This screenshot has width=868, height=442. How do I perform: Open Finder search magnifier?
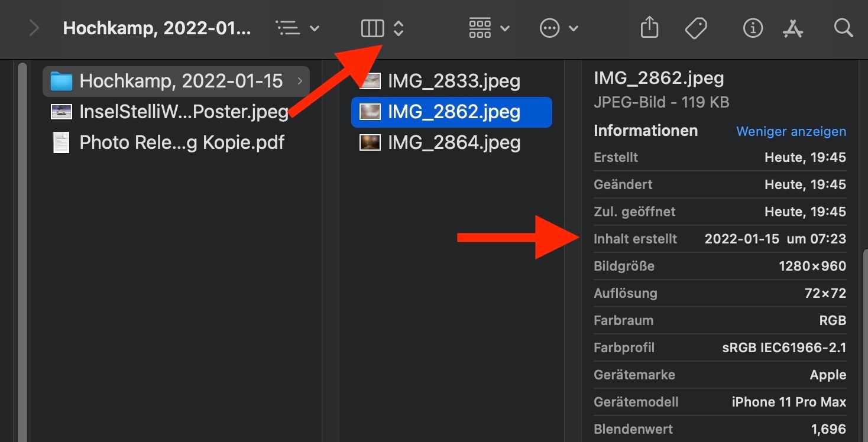(843, 28)
